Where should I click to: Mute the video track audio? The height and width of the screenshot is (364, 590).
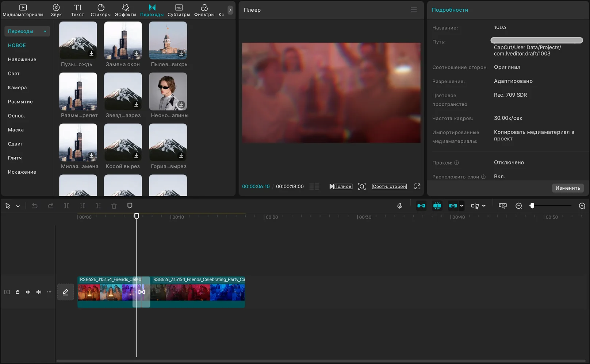(39, 292)
